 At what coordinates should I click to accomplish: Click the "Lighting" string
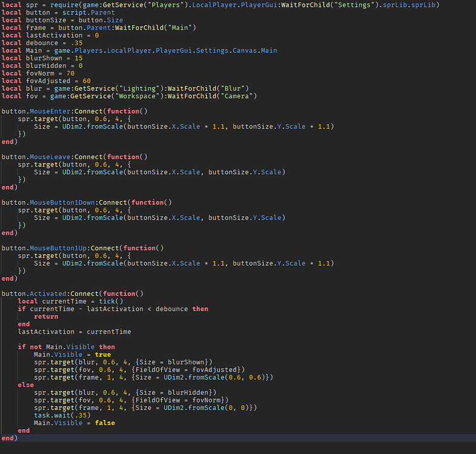click(139, 88)
